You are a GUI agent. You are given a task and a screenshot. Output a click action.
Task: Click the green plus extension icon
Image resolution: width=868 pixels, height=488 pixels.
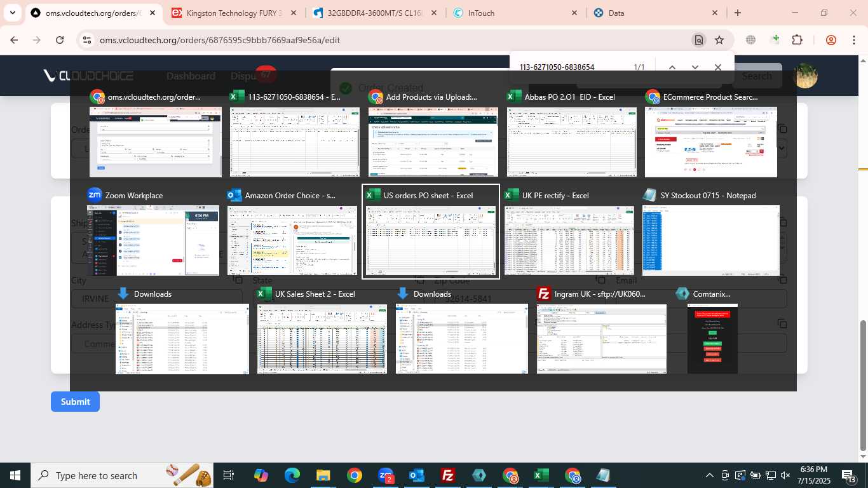[775, 40]
